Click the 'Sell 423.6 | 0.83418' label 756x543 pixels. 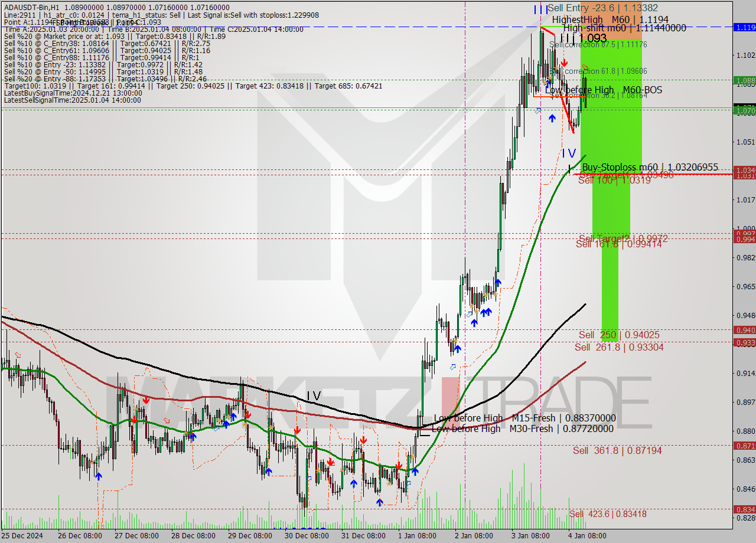click(x=608, y=514)
